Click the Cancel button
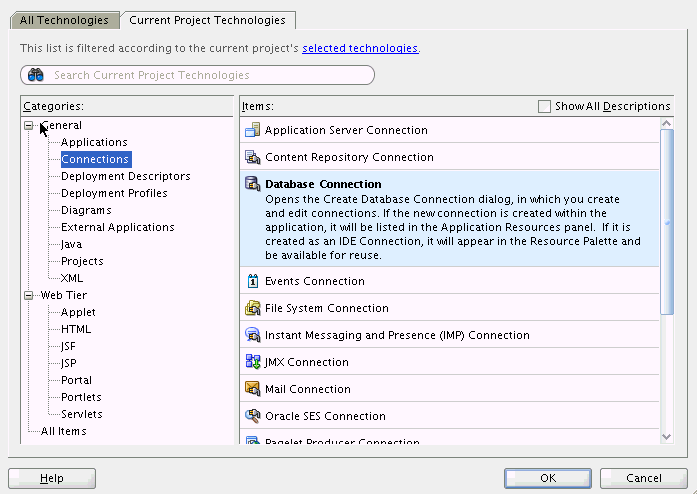This screenshot has height=494, width=697. tap(644, 478)
